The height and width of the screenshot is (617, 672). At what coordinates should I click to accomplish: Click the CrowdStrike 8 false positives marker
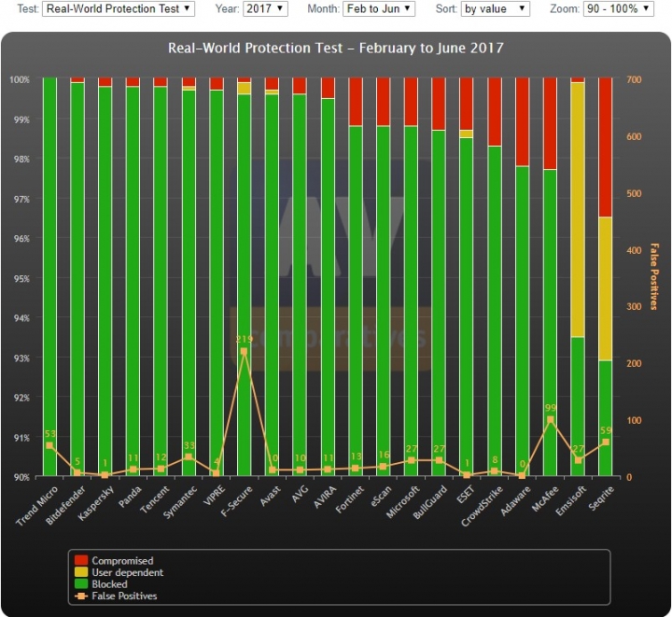494,470
